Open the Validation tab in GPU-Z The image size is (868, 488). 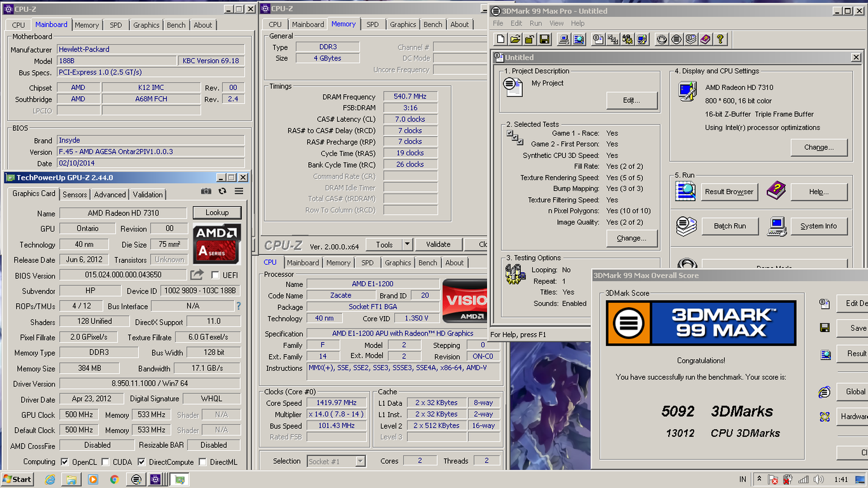pyautogui.click(x=147, y=194)
